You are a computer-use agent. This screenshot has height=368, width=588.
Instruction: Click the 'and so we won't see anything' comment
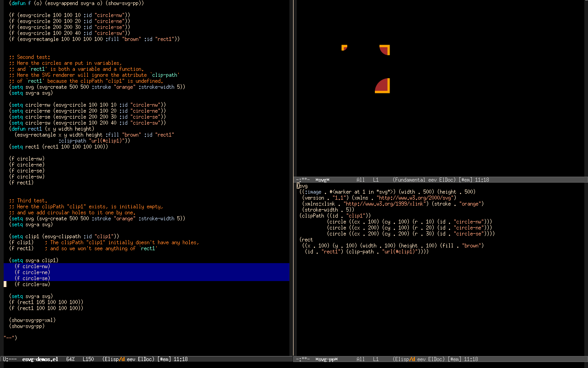tap(101, 248)
